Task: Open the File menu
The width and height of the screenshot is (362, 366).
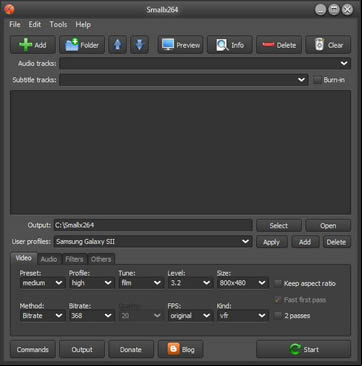Action: [x=15, y=25]
